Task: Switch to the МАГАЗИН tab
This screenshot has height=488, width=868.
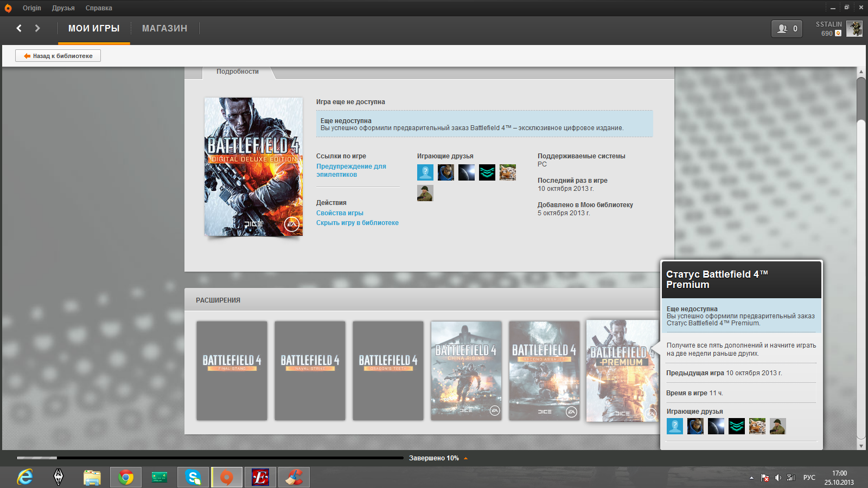Action: [164, 29]
